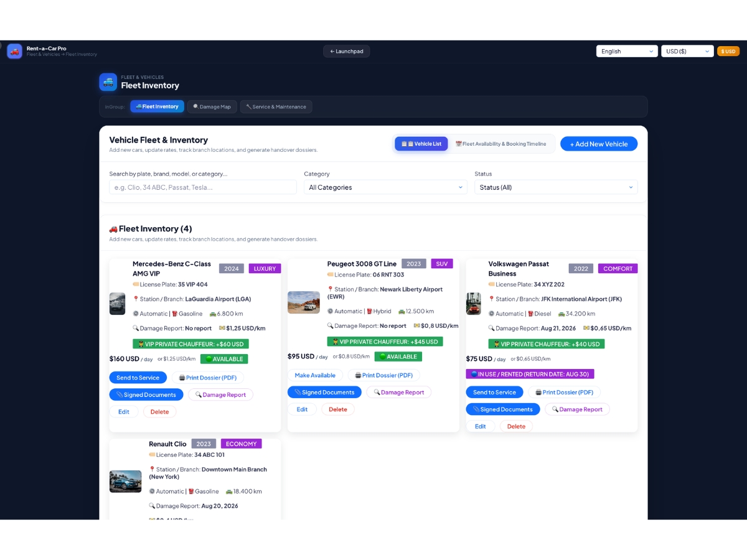This screenshot has height=560, width=747.
Task: Click the LUXURY category badge
Action: (x=265, y=269)
